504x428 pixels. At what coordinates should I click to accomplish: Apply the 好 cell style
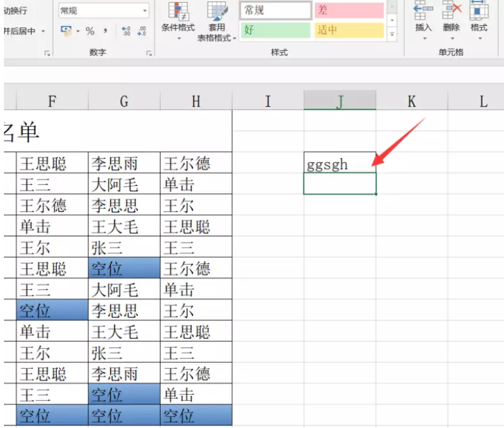[276, 30]
